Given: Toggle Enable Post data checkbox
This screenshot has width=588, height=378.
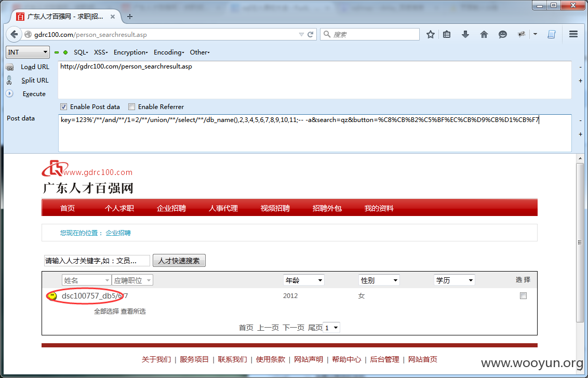Looking at the screenshot, I should (64, 107).
